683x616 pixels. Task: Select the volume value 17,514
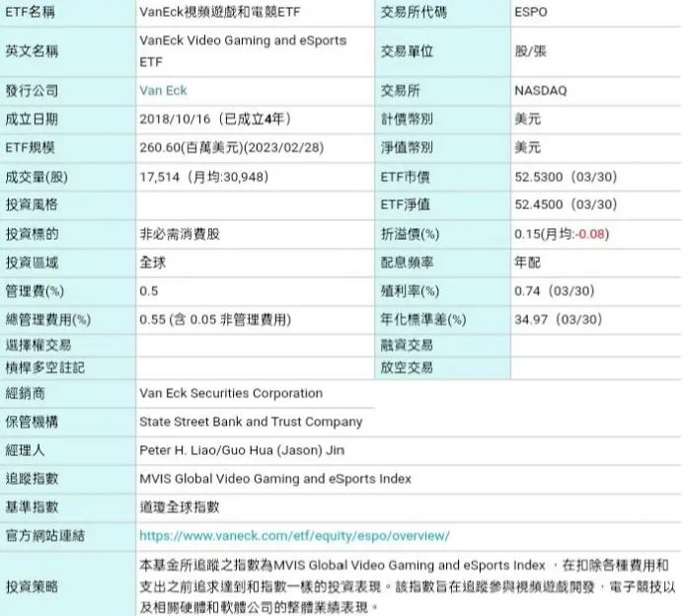(160, 177)
